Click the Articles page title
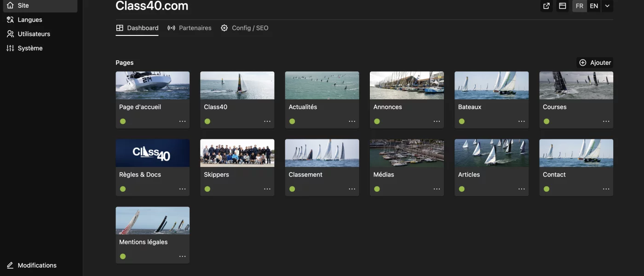The image size is (644, 276). click(469, 175)
